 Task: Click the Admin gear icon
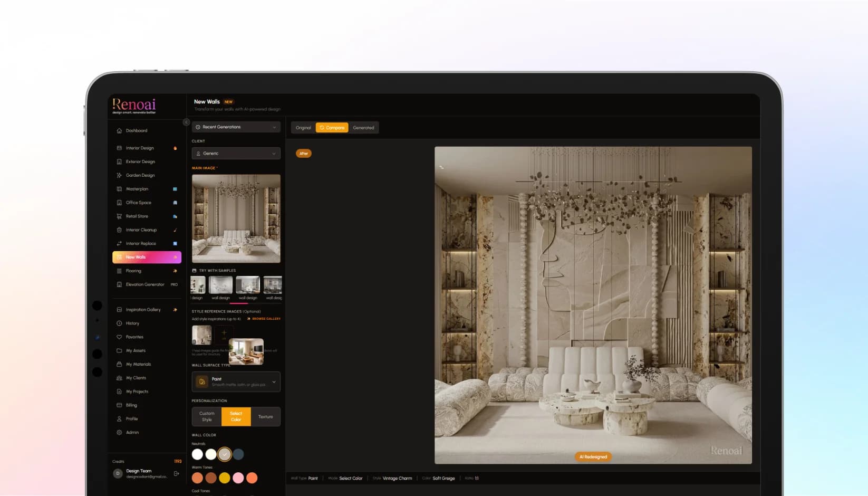click(x=119, y=432)
